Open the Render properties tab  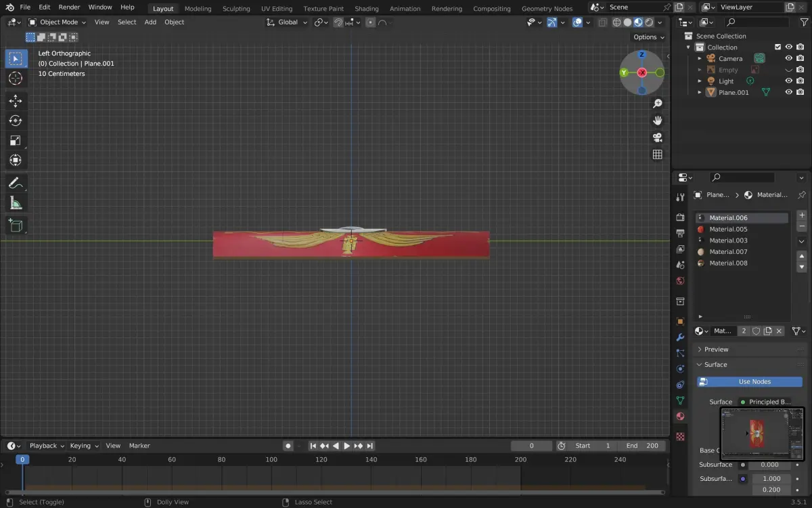point(681,217)
